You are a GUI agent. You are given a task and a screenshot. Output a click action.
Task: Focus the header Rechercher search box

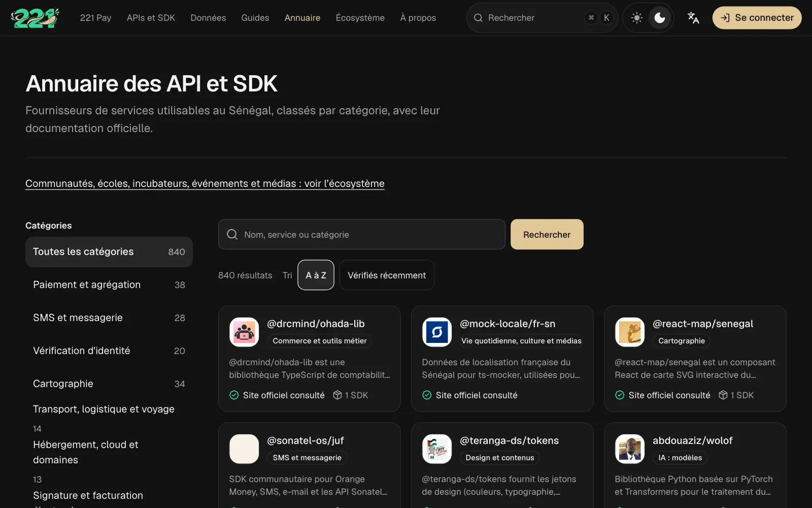point(542,18)
